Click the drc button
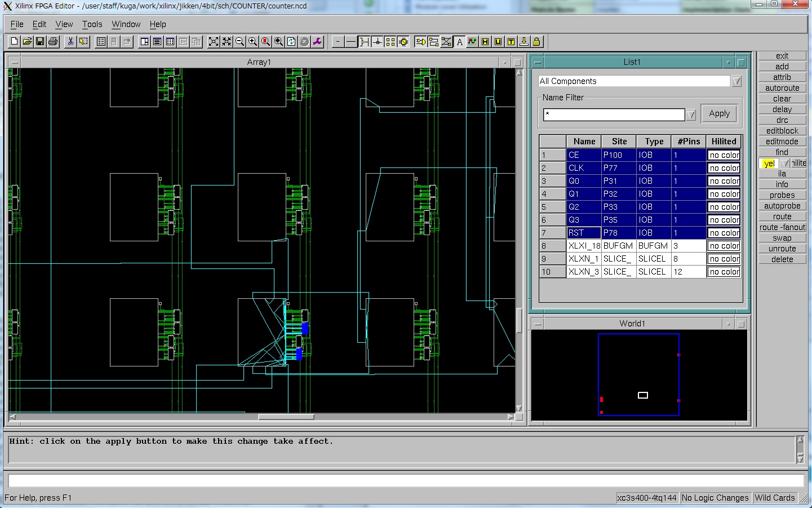 tap(782, 120)
